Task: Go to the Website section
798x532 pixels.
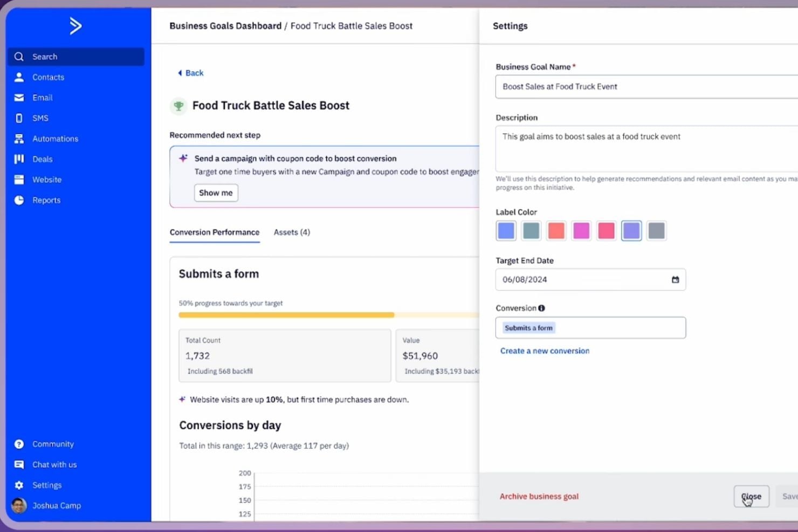Action: click(46, 179)
